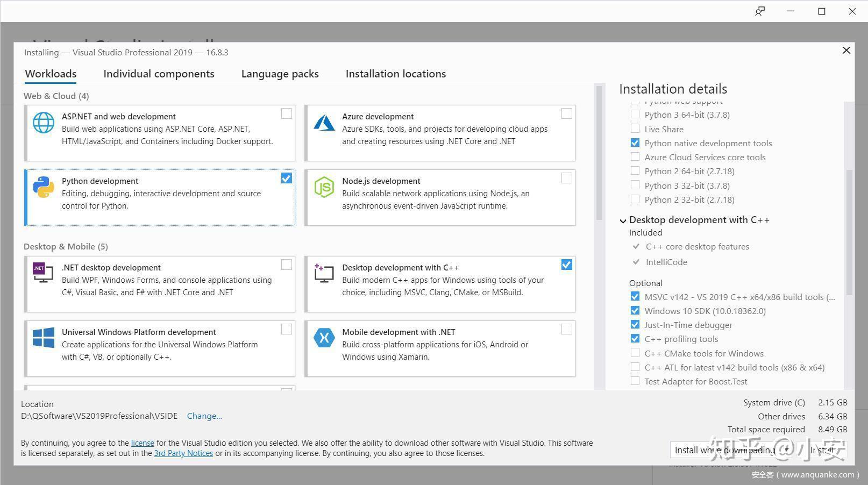Click the Universal Windows Platform development title
The height and width of the screenshot is (485, 868).
pos(139,332)
